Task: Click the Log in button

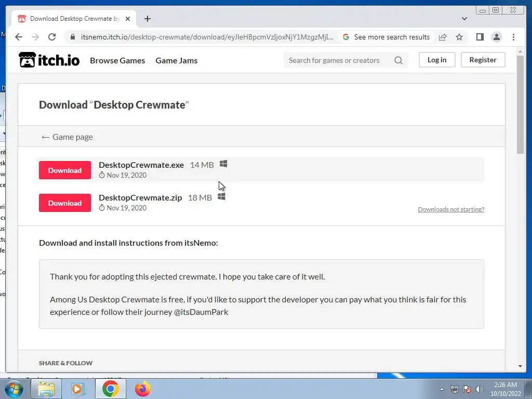Action: (436, 60)
